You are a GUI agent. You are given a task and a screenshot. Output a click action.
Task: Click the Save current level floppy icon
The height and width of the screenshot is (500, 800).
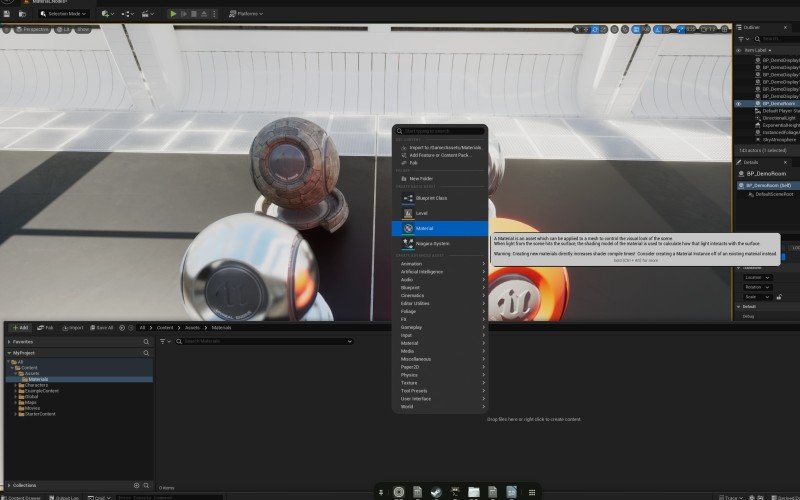[7, 14]
